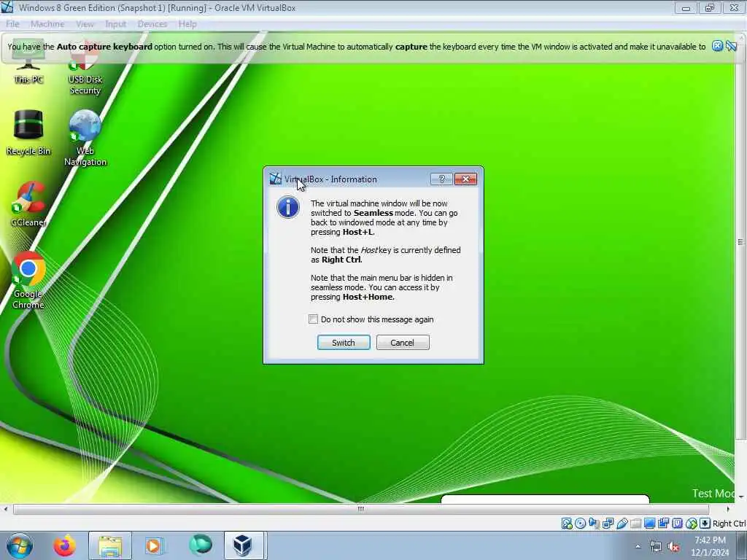Click the USB devices status icon
The image size is (747, 560).
pos(622,524)
